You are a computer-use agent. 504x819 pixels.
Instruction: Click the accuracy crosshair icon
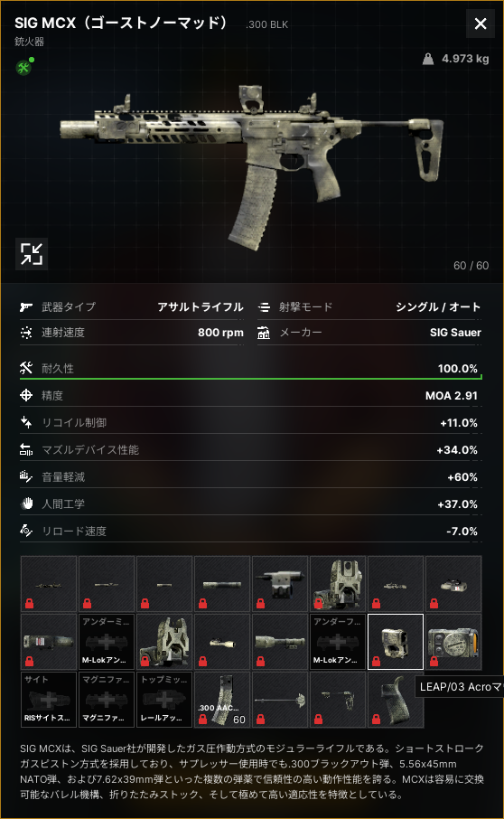tap(26, 395)
